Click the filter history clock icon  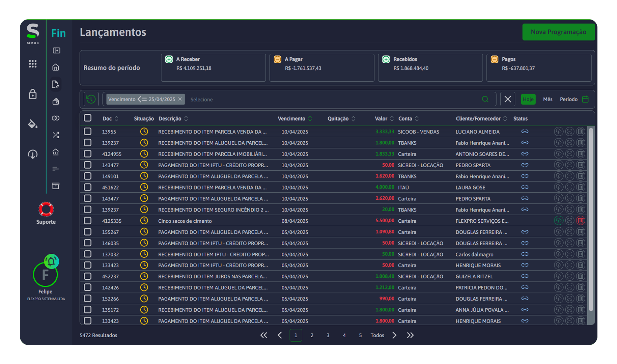tap(91, 99)
